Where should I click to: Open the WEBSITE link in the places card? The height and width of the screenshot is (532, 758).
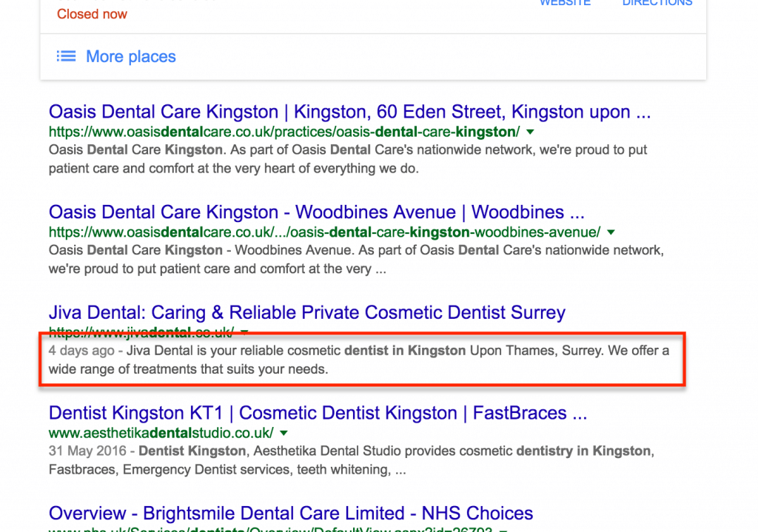(x=565, y=3)
